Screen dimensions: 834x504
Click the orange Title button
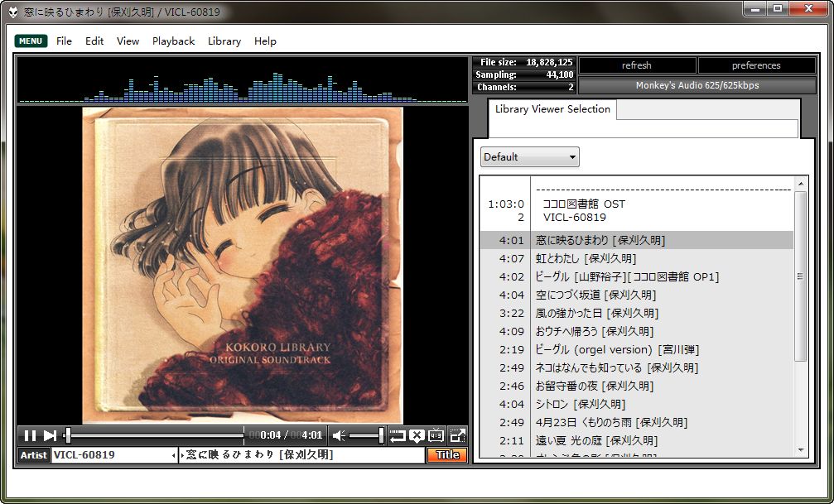tap(446, 454)
